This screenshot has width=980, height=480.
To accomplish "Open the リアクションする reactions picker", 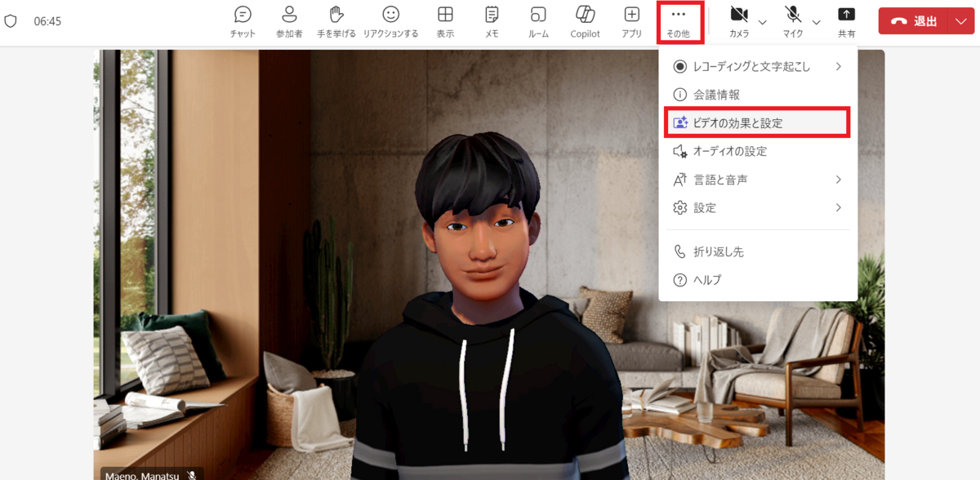I will click(x=391, y=22).
